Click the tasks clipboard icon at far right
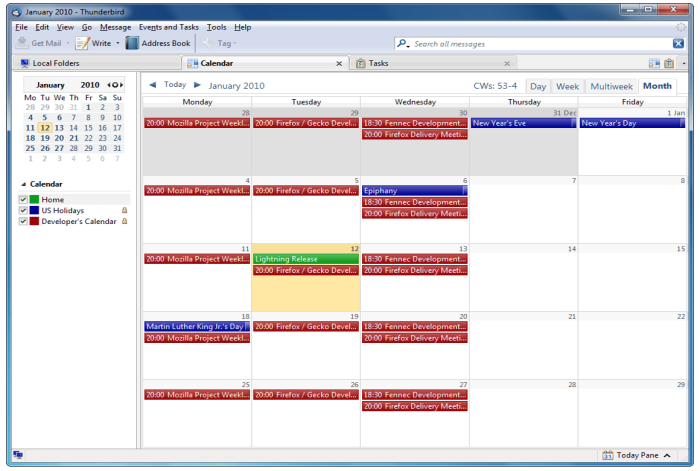The image size is (700, 471). click(669, 63)
